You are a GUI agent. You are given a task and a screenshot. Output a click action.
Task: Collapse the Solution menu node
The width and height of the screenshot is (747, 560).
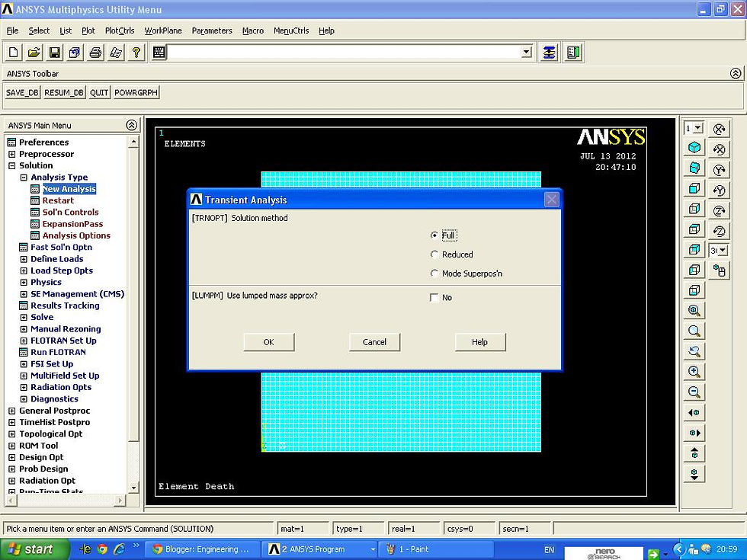coord(12,166)
